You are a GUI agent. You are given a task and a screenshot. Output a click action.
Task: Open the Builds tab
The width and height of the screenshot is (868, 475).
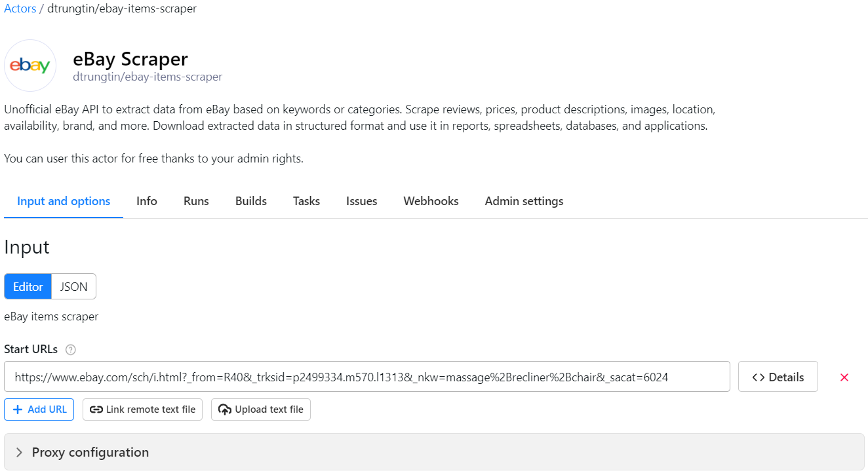(251, 201)
